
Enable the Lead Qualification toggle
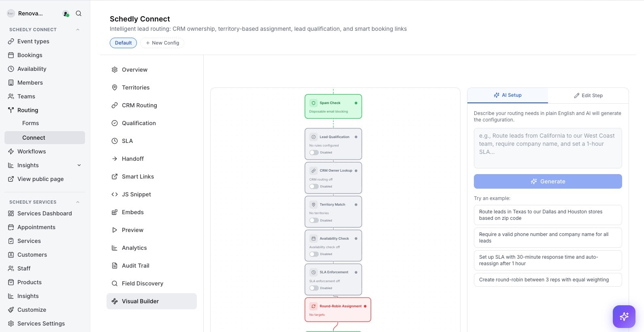(314, 153)
